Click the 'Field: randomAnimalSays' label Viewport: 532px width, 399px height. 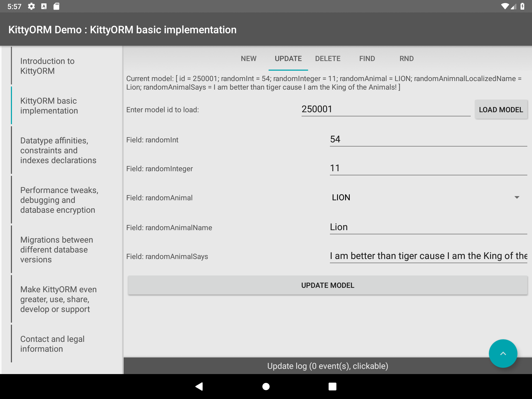[167, 256]
